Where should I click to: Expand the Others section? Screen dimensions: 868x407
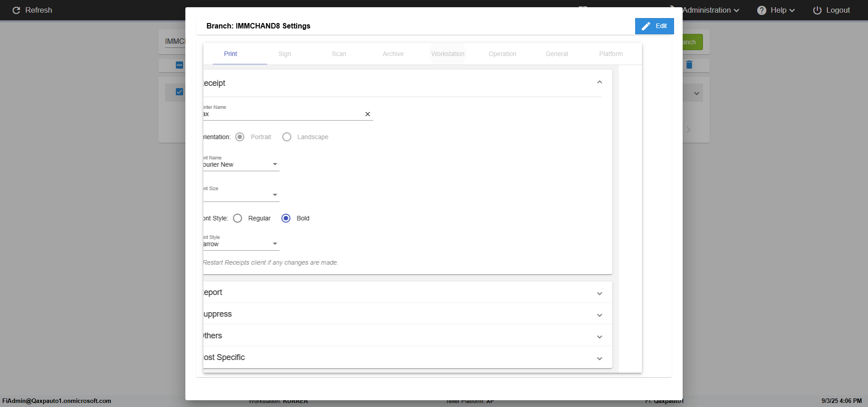point(407,336)
